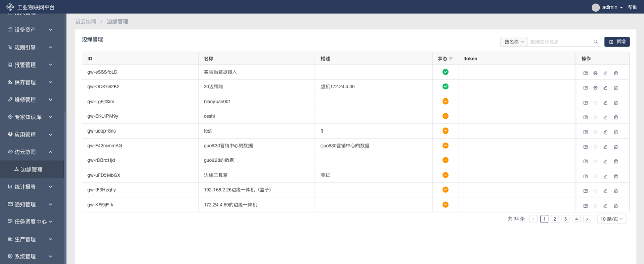This screenshot has height=264, width=644.
Task: Go to page 3 of the table
Action: [x=565, y=219]
